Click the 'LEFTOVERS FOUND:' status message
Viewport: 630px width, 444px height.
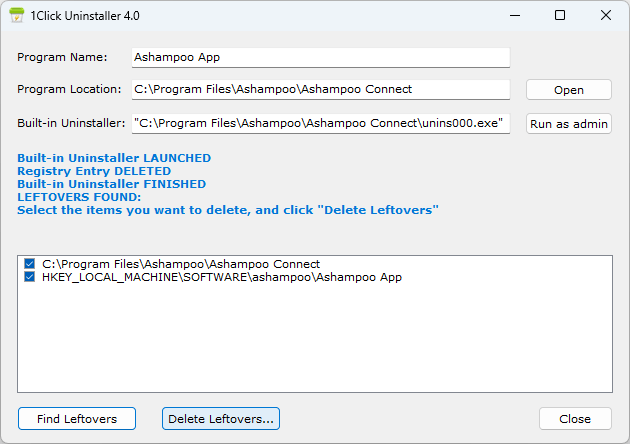[x=79, y=197]
